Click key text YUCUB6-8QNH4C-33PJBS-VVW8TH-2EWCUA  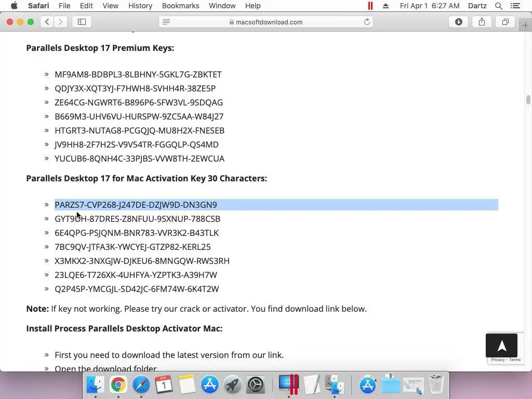click(139, 159)
